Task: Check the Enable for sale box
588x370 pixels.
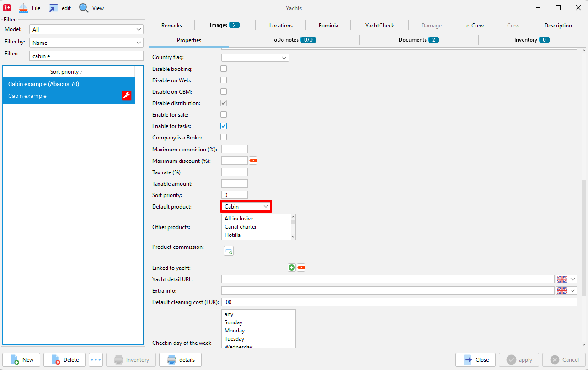Action: click(224, 114)
